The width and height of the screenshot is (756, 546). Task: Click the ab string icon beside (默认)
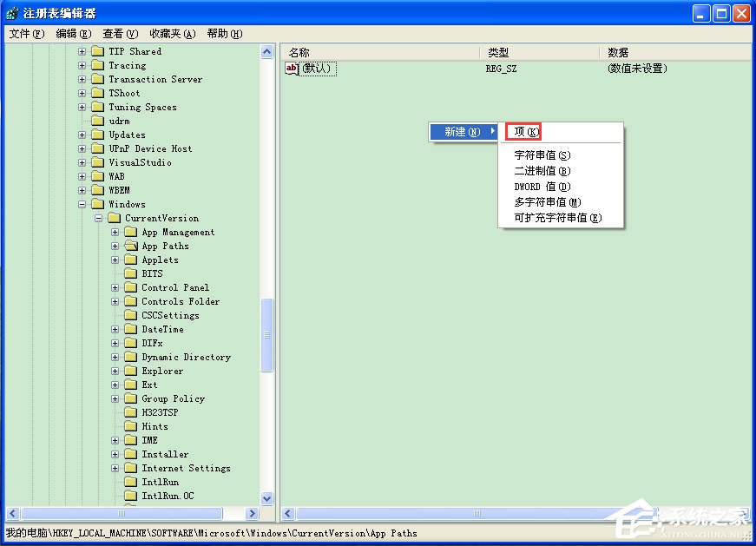[x=293, y=69]
